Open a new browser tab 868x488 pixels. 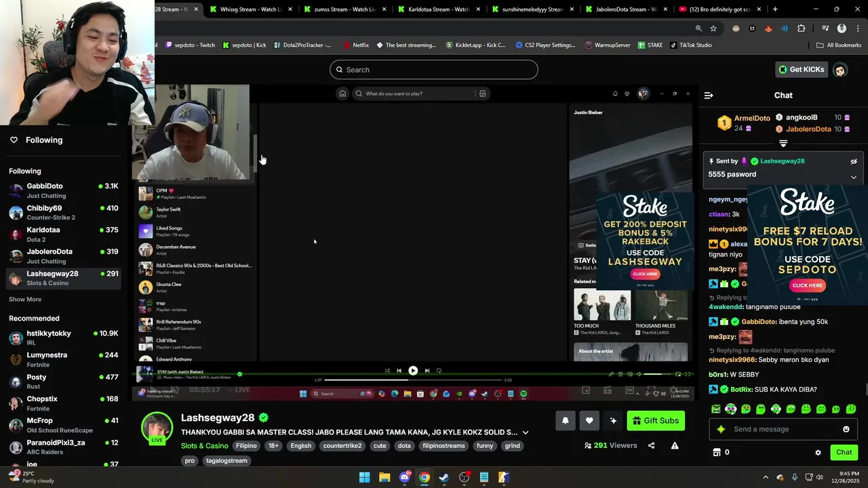775,9
